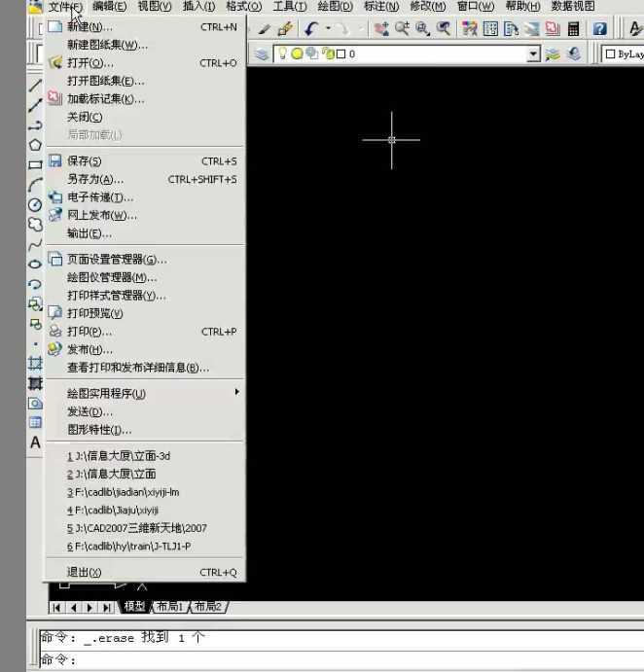644x672 pixels.
Task: Expand the 绘图实用程序(U) submenu
Action: pyautogui.click(x=145, y=393)
